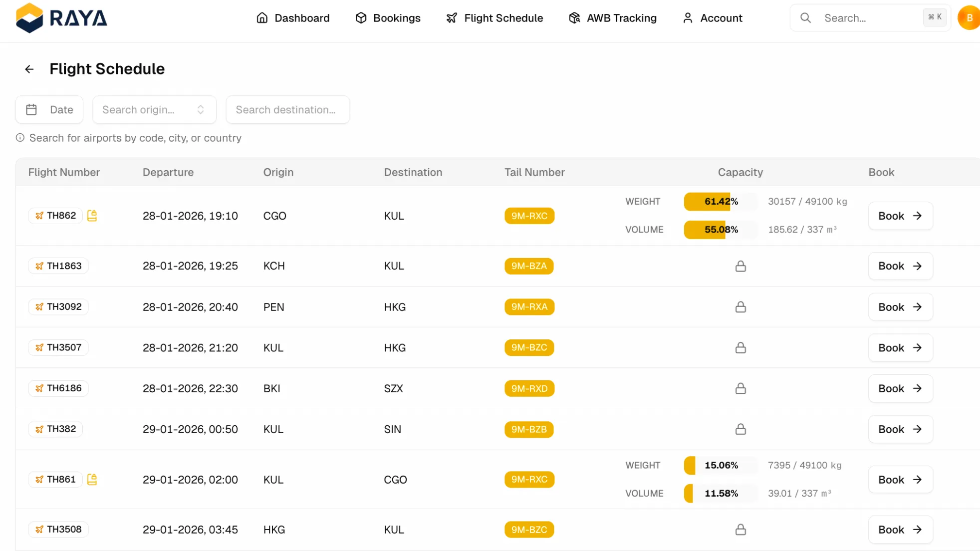Click the back arrow beside Flight Schedule heading
Viewport: 980px width, 551px height.
click(x=29, y=69)
